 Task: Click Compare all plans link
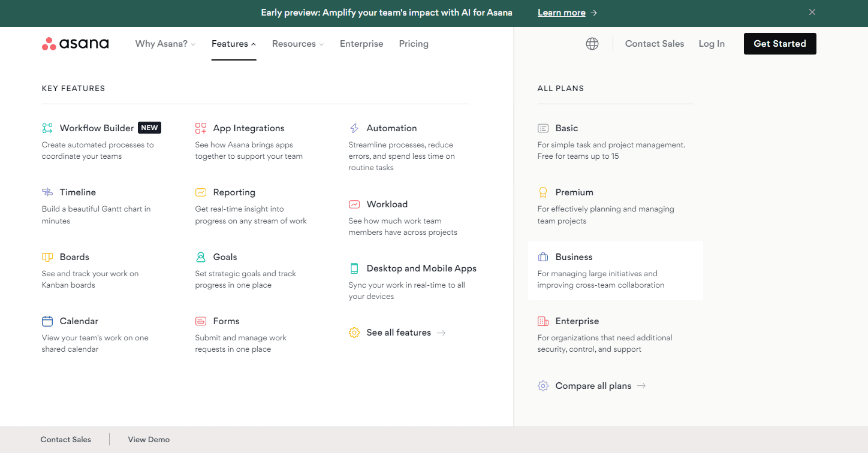(593, 386)
